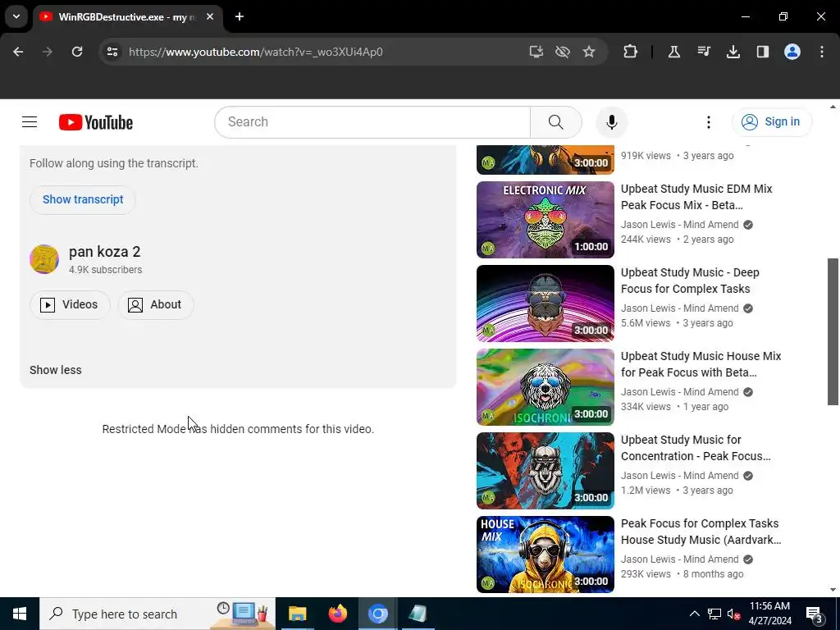This screenshot has width=840, height=630.
Task: View the channel's Videos
Action: (70, 305)
